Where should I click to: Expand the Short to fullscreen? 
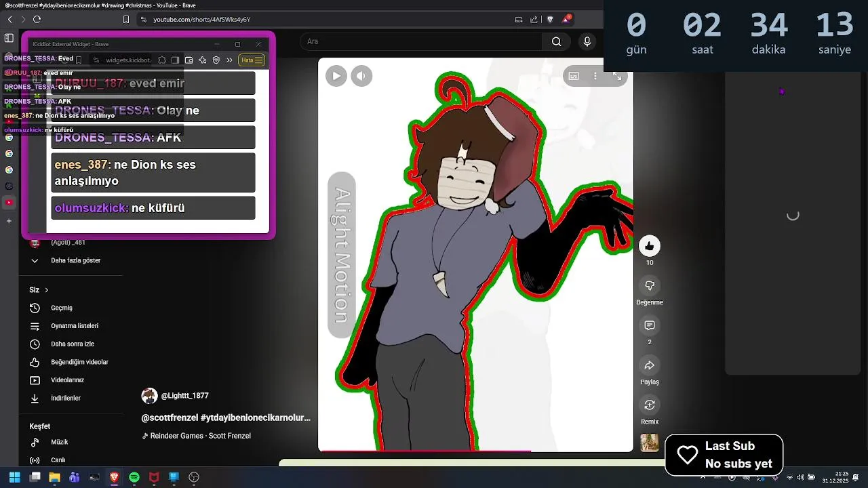[x=617, y=76]
